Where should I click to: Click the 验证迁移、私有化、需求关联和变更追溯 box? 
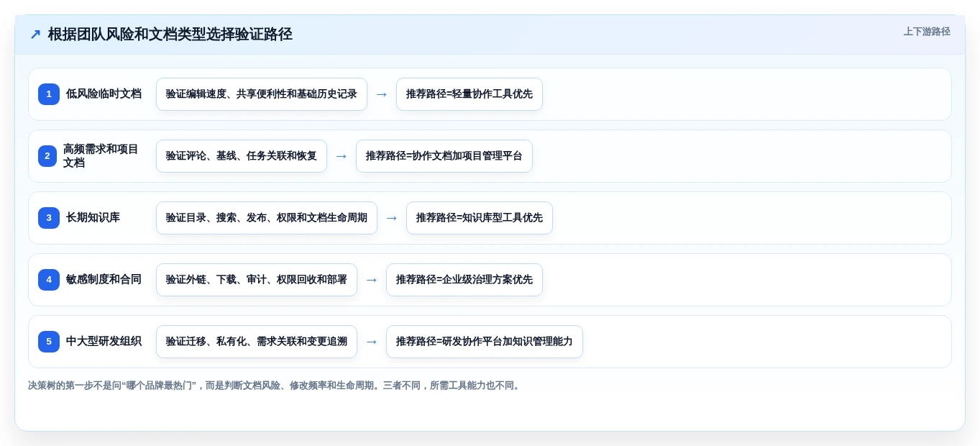click(x=257, y=342)
